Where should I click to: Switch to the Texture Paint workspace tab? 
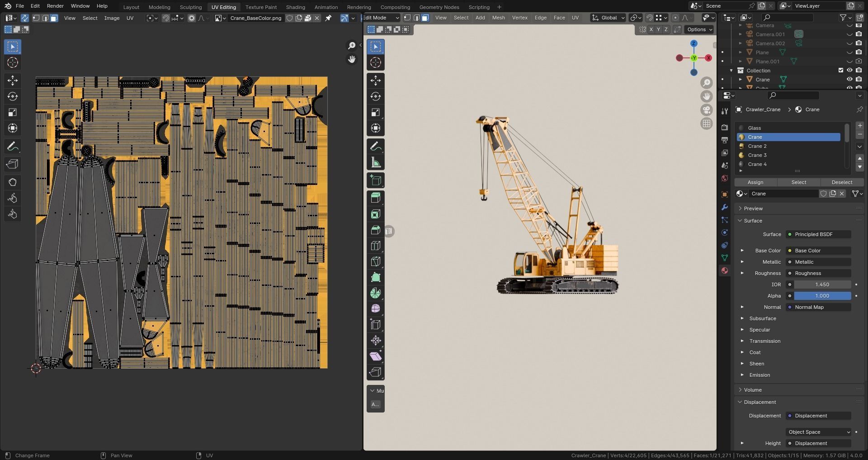[261, 7]
